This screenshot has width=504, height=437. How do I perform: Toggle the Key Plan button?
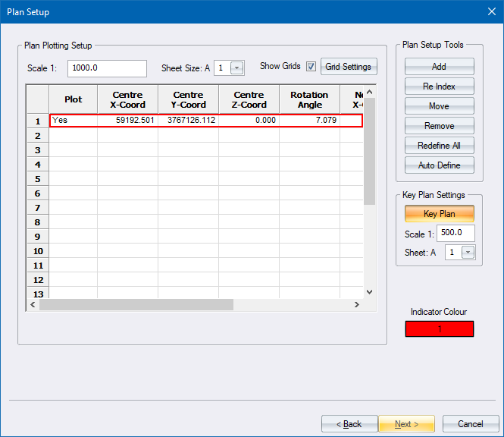click(439, 214)
